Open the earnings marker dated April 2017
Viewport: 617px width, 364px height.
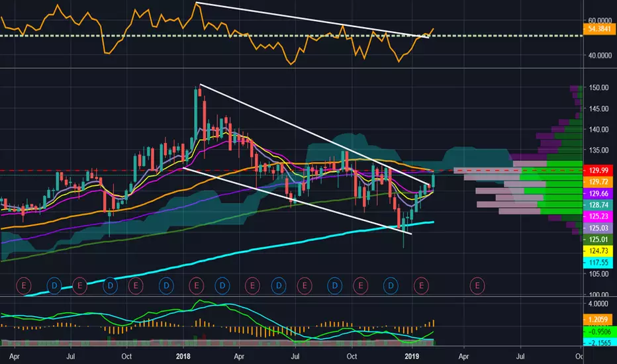[24, 285]
